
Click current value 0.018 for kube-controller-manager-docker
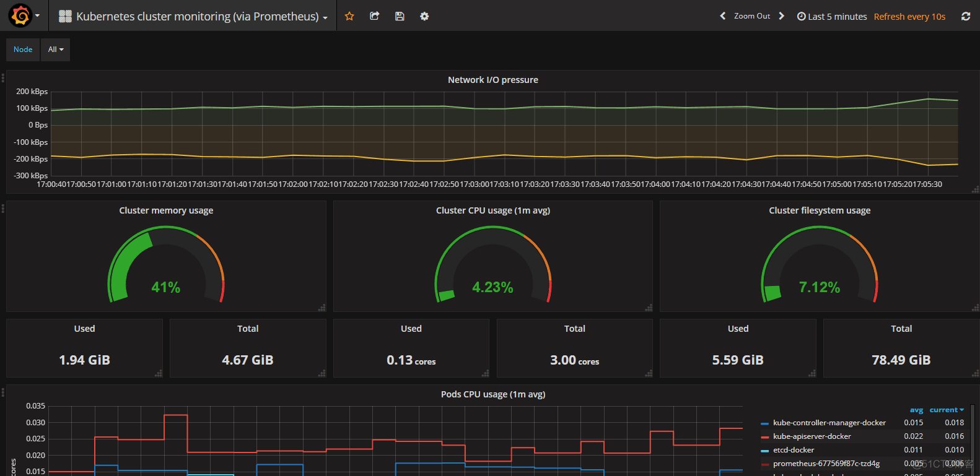tap(954, 423)
